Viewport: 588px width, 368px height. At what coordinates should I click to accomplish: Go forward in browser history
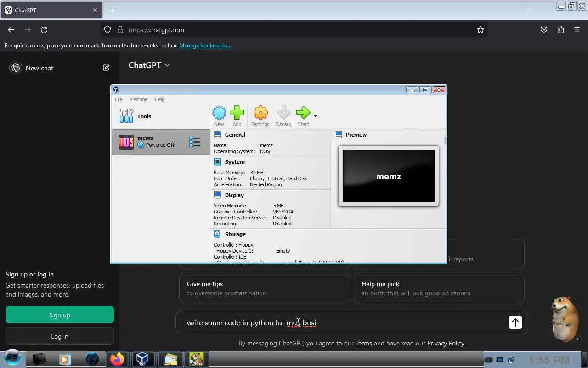28,29
